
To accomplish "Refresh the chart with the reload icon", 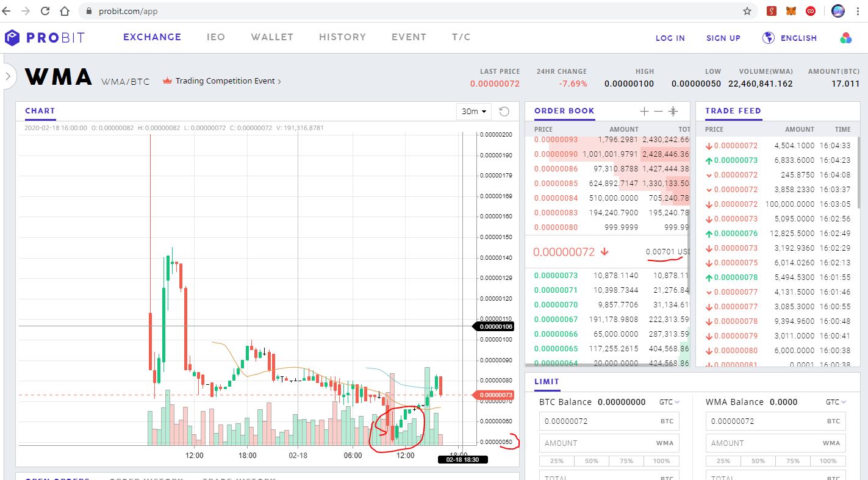I will tap(505, 111).
